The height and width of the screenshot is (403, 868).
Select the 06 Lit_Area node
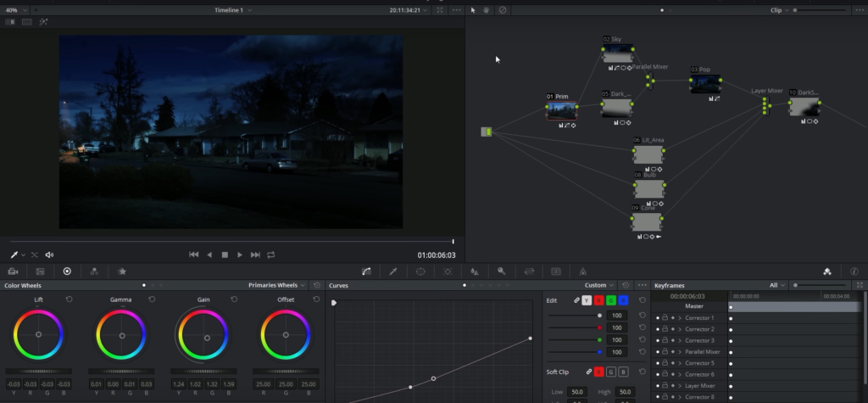click(648, 154)
